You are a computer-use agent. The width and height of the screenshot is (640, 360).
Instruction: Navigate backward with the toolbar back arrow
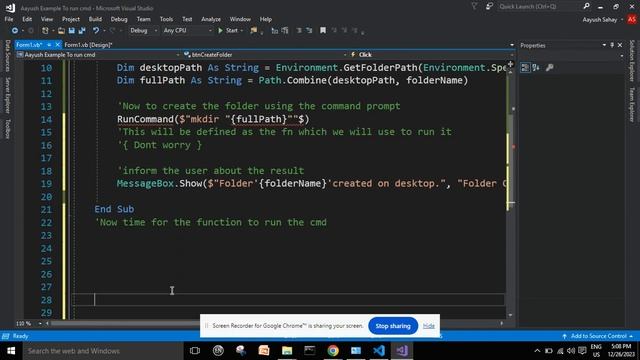click(x=14, y=31)
